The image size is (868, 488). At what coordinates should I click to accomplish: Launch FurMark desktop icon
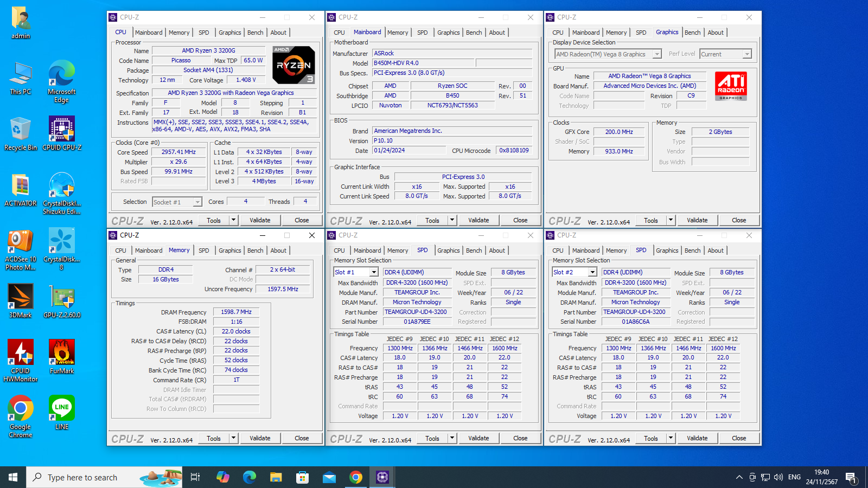point(62,357)
